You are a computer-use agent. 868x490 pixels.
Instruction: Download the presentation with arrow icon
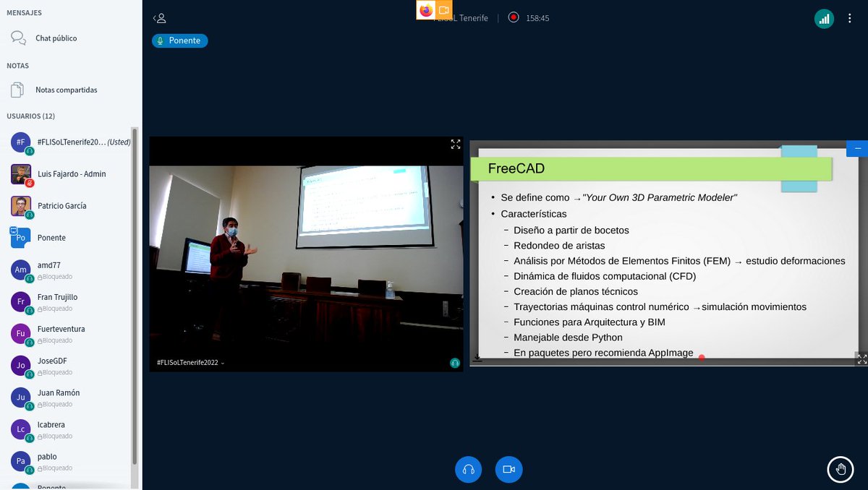[x=477, y=358]
